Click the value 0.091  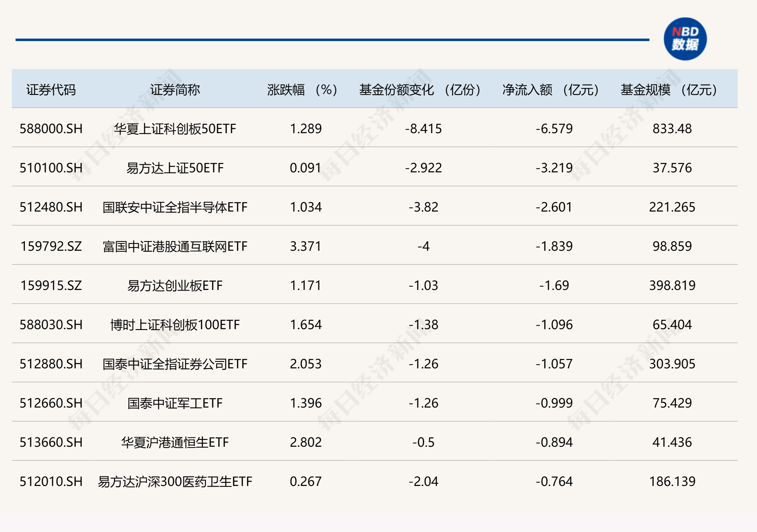306,168
